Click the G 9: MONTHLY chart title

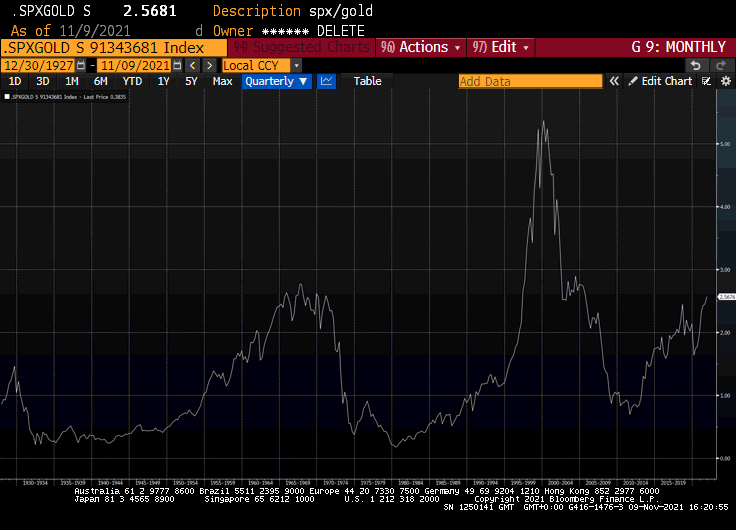(x=678, y=47)
